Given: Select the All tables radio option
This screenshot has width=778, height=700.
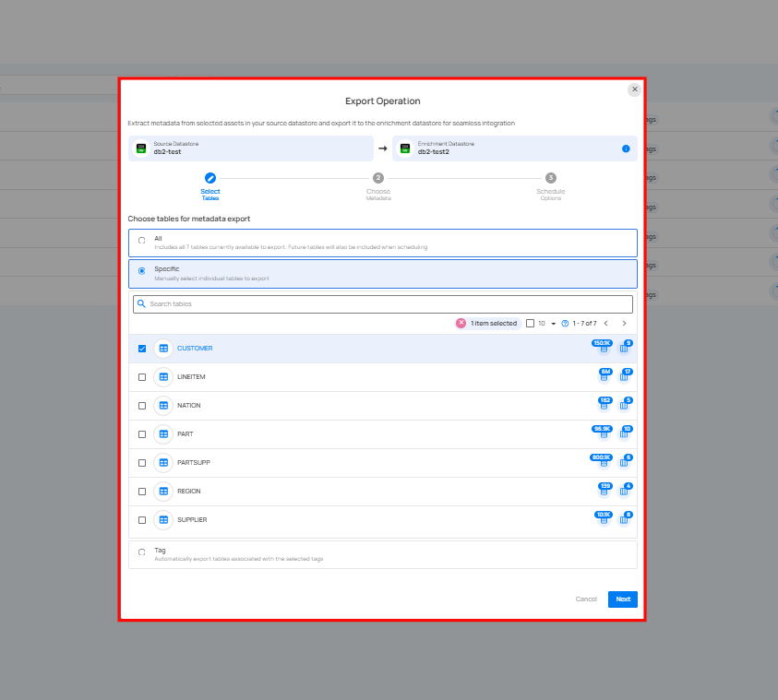Looking at the screenshot, I should tap(142, 242).
